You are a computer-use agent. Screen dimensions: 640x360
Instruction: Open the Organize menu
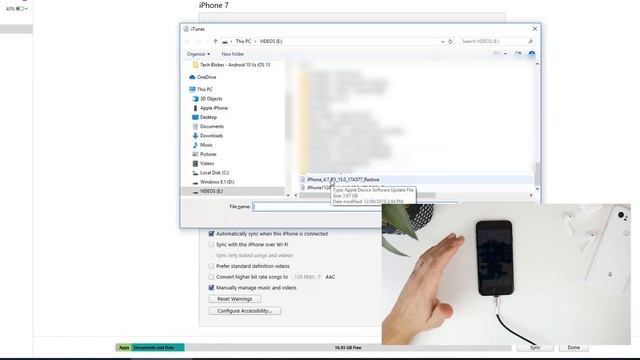198,54
